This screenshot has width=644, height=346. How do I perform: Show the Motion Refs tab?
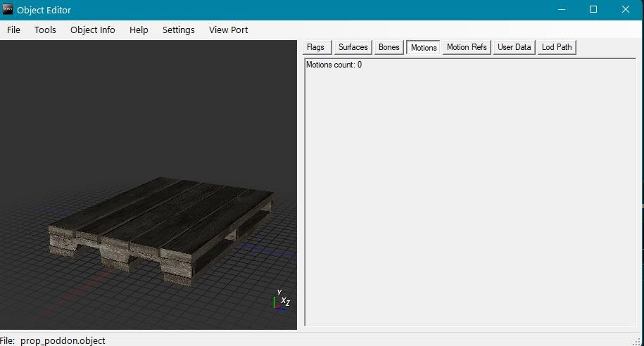(x=467, y=47)
